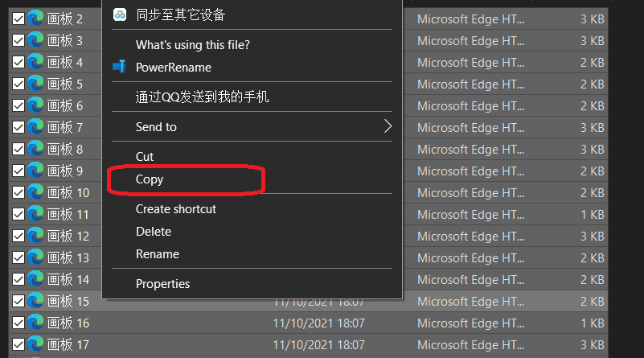Click the Delete menu entry
Image resolution: width=644 pixels, height=358 pixels.
click(x=154, y=232)
